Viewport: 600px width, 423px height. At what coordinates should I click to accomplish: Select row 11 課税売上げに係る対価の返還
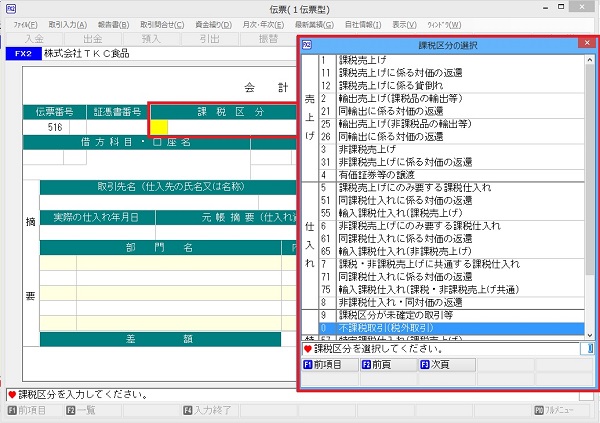point(452,73)
